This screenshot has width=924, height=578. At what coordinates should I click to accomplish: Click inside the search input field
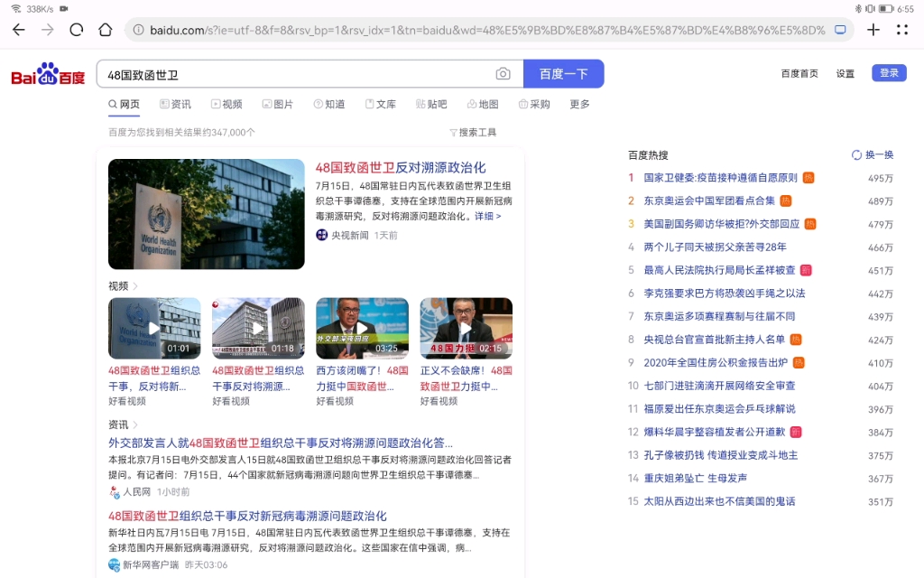pyautogui.click(x=271, y=73)
